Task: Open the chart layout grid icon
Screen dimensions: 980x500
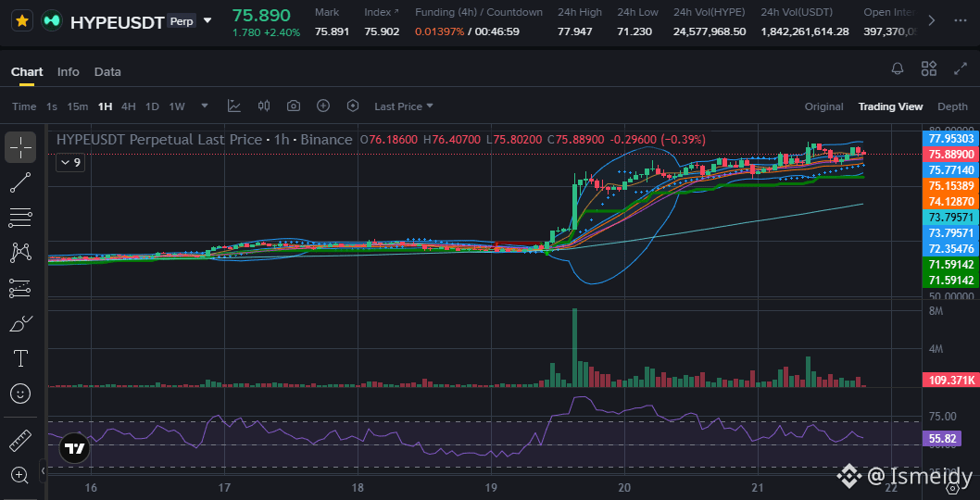Action: click(x=929, y=69)
